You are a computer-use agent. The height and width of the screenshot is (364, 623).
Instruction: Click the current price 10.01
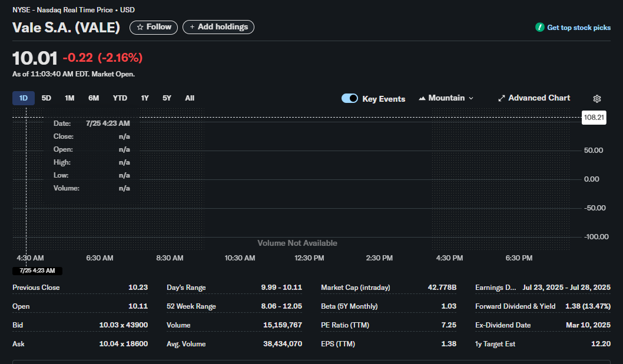(35, 58)
